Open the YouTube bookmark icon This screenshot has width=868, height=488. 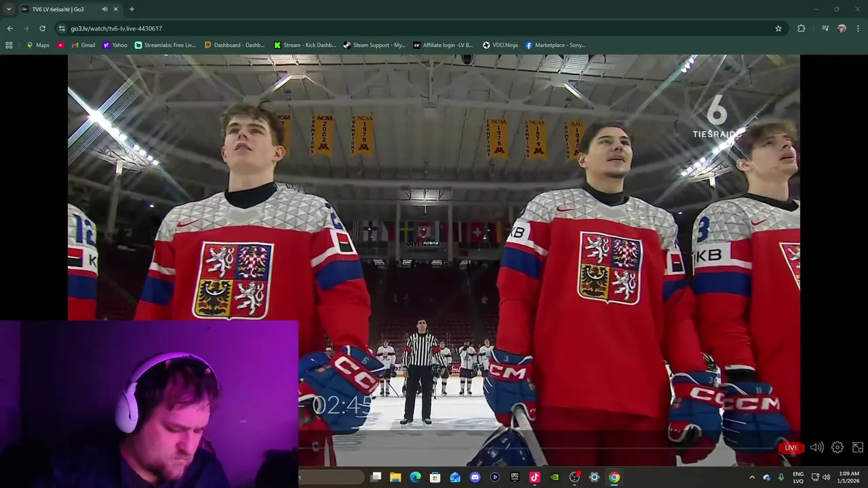[61, 45]
